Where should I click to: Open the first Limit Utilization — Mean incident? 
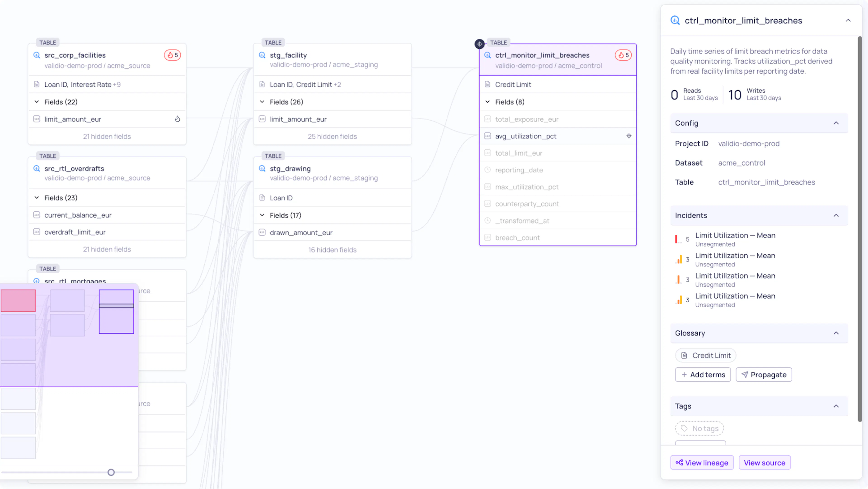point(735,235)
